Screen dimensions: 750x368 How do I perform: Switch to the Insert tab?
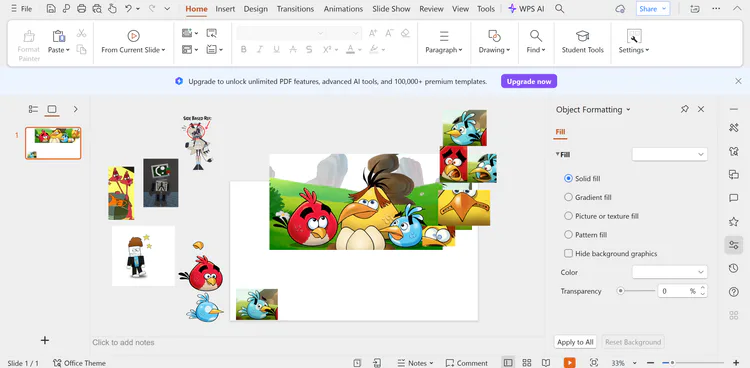[225, 9]
